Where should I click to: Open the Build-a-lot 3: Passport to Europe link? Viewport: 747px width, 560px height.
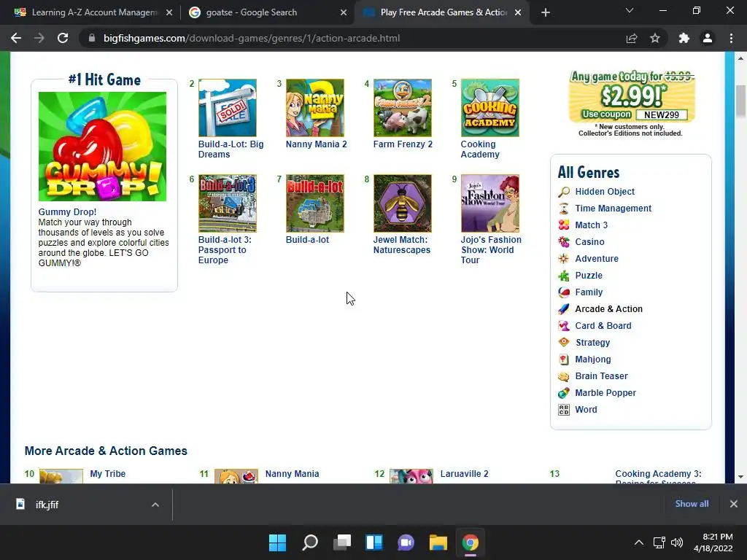[x=225, y=250]
